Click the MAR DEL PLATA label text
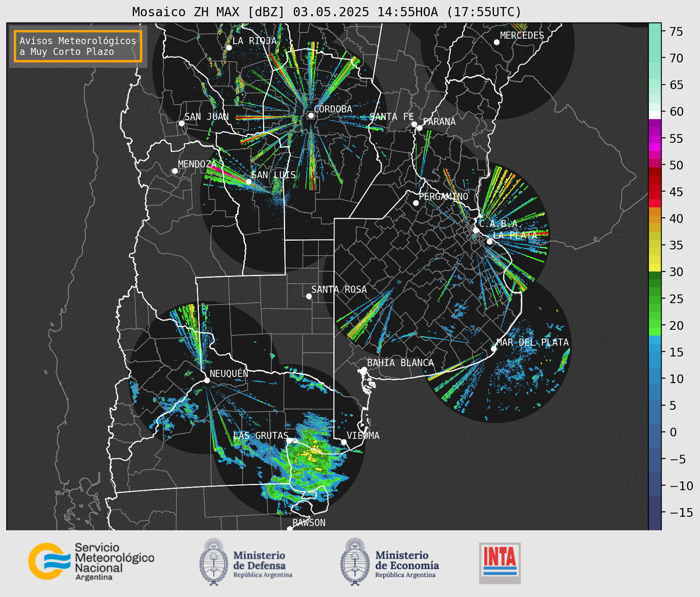The height and width of the screenshot is (597, 700). tap(532, 343)
